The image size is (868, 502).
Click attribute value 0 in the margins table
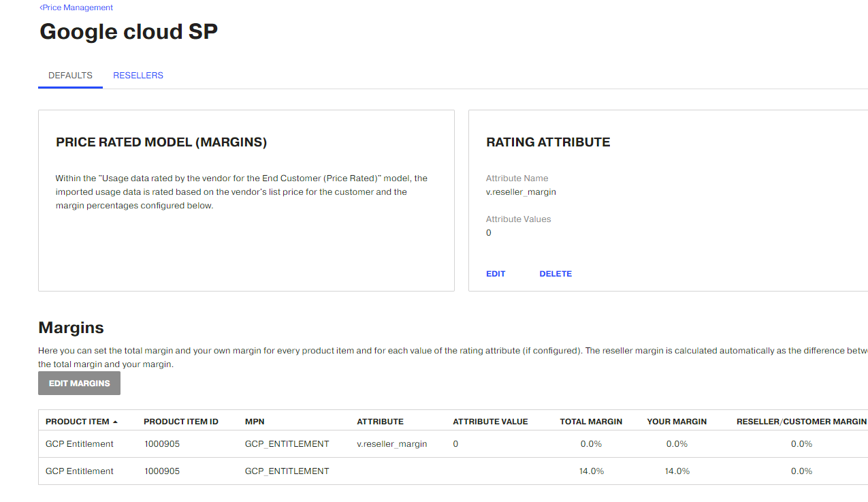[455, 444]
